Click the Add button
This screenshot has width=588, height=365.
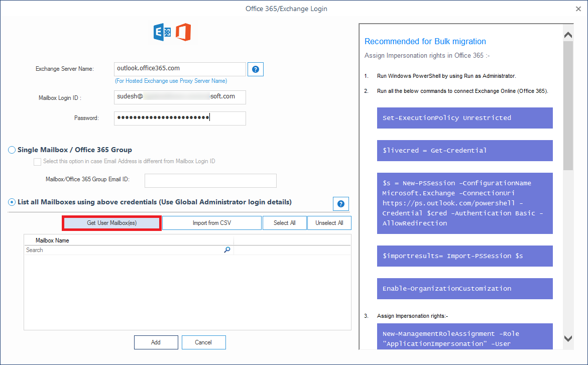click(x=156, y=342)
